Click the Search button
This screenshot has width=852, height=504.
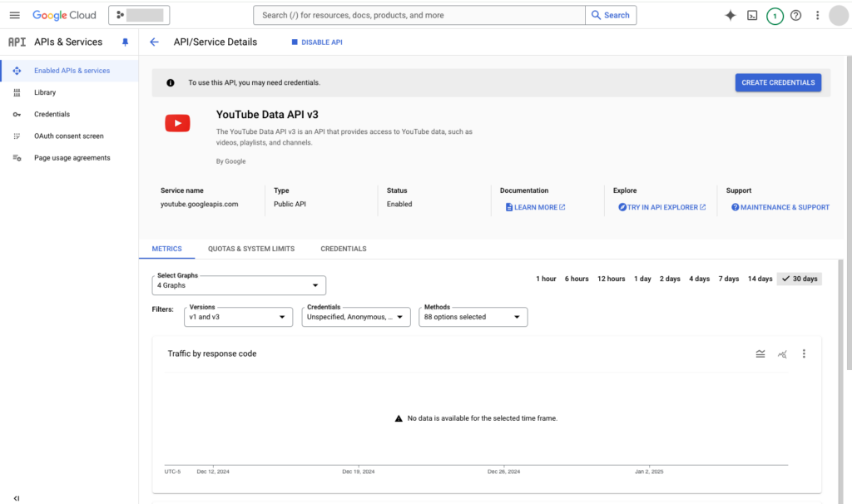[x=611, y=15]
